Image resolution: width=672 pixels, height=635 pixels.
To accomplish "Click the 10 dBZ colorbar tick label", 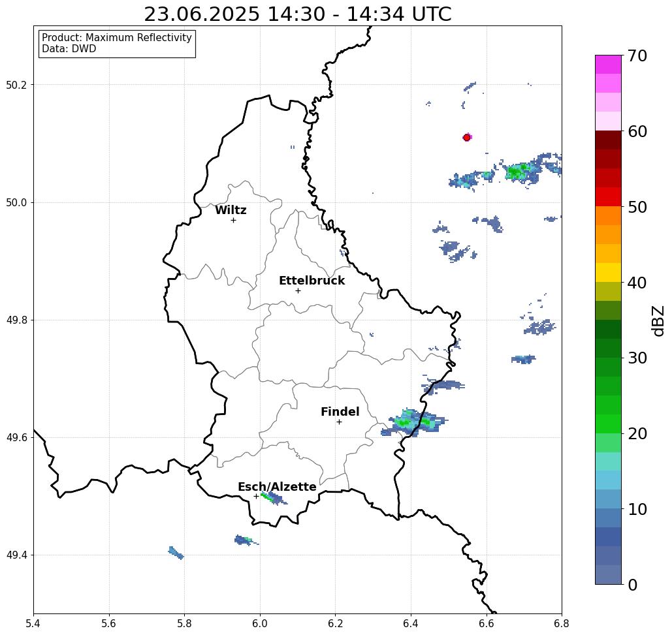I will [x=637, y=509].
